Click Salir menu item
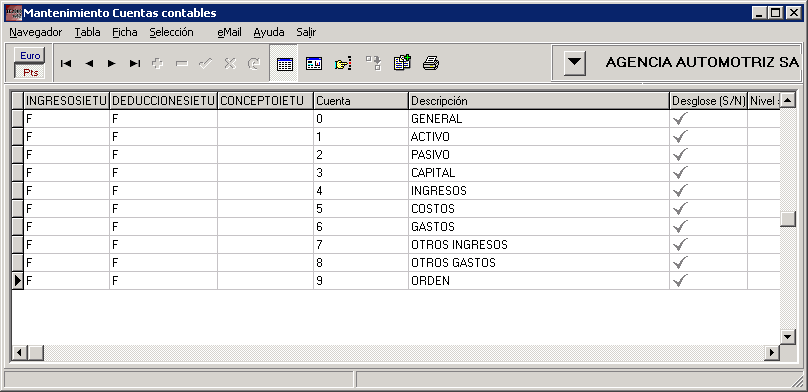Viewport: 808px width, 392px height. tap(306, 32)
